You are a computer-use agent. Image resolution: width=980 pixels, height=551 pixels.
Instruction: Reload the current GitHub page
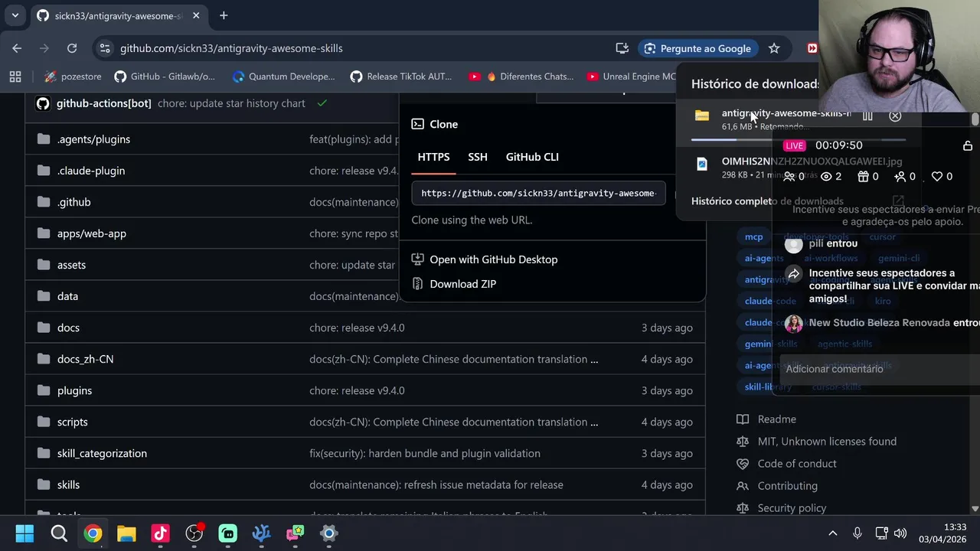click(72, 48)
